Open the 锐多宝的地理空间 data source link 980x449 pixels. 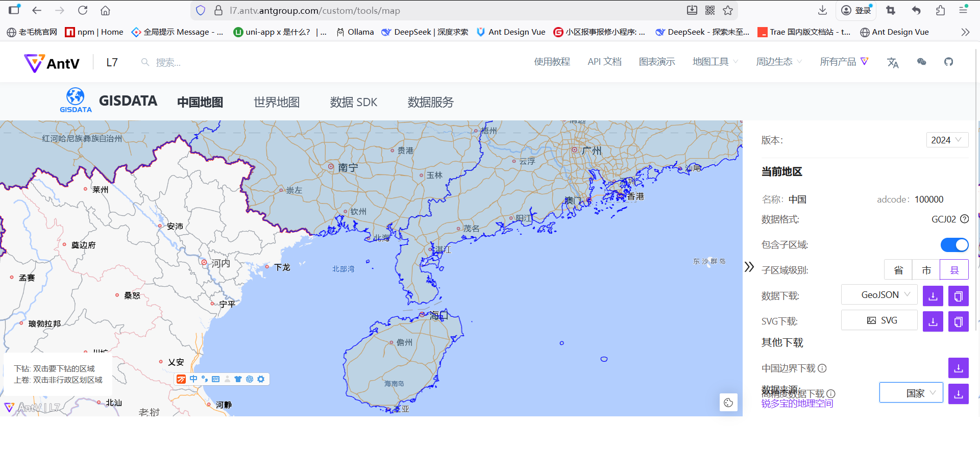coord(797,404)
